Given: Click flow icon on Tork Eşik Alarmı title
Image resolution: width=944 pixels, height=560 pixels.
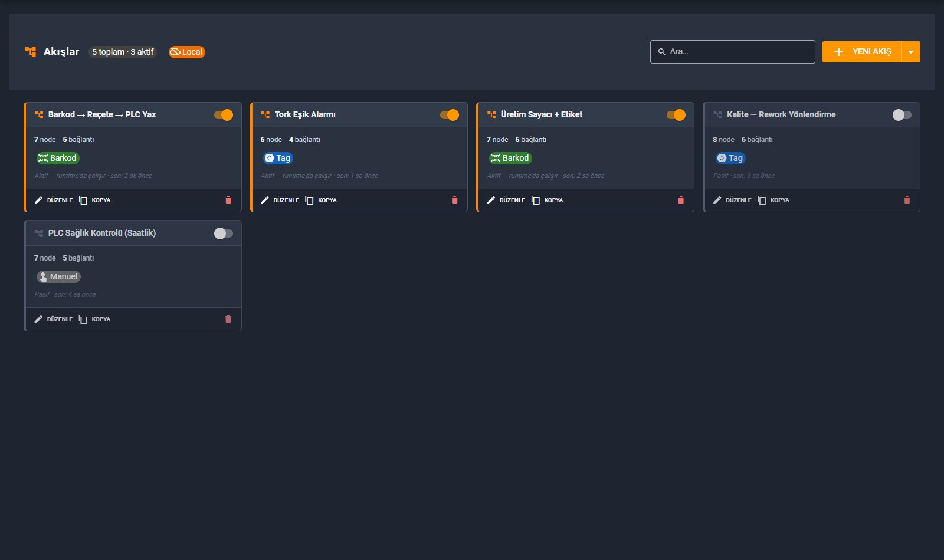Looking at the screenshot, I should (x=265, y=115).
